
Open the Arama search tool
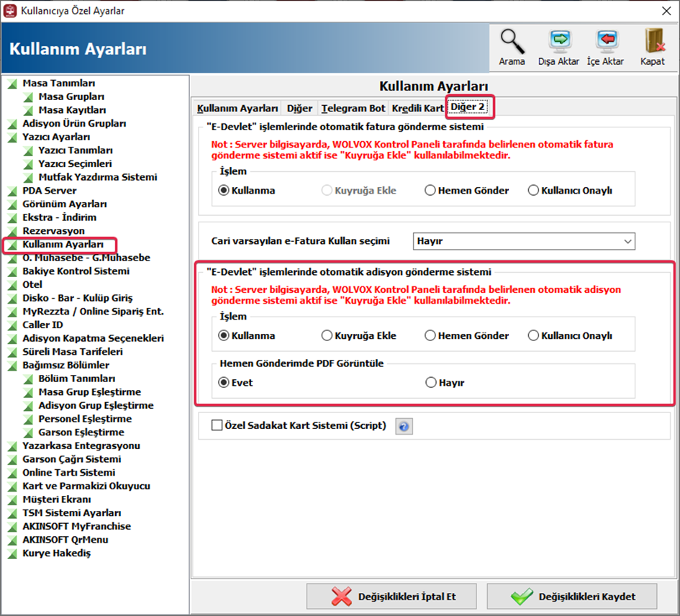click(512, 47)
